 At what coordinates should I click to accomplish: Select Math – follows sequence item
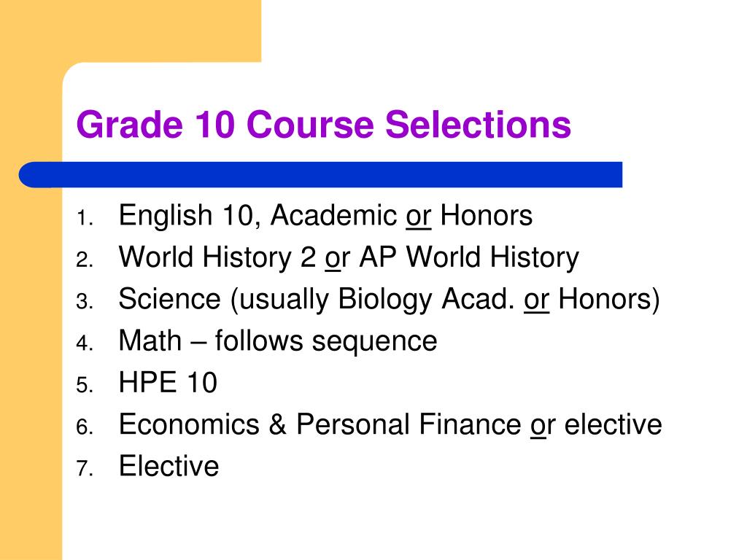[278, 341]
